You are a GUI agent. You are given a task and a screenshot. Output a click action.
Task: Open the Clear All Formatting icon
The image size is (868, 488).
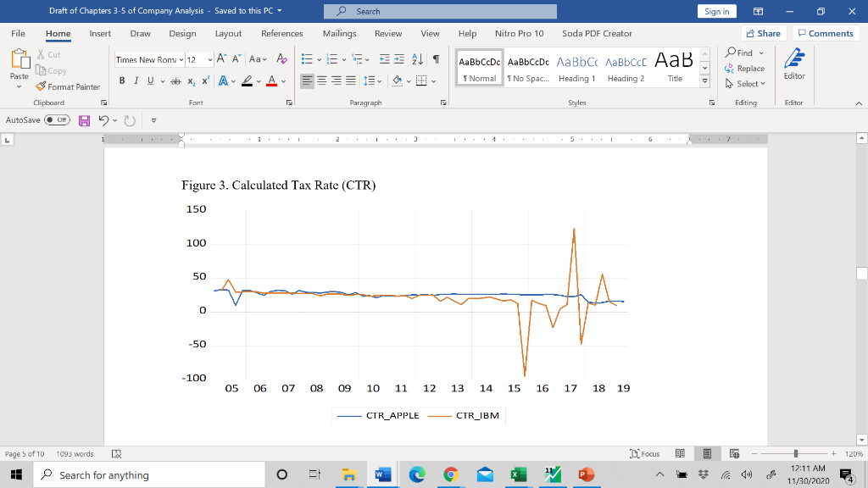click(x=281, y=58)
